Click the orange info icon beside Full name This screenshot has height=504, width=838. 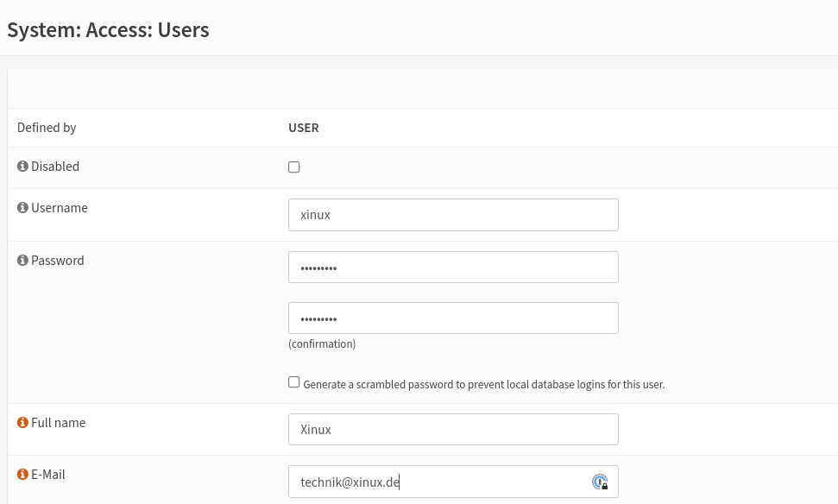(22, 423)
